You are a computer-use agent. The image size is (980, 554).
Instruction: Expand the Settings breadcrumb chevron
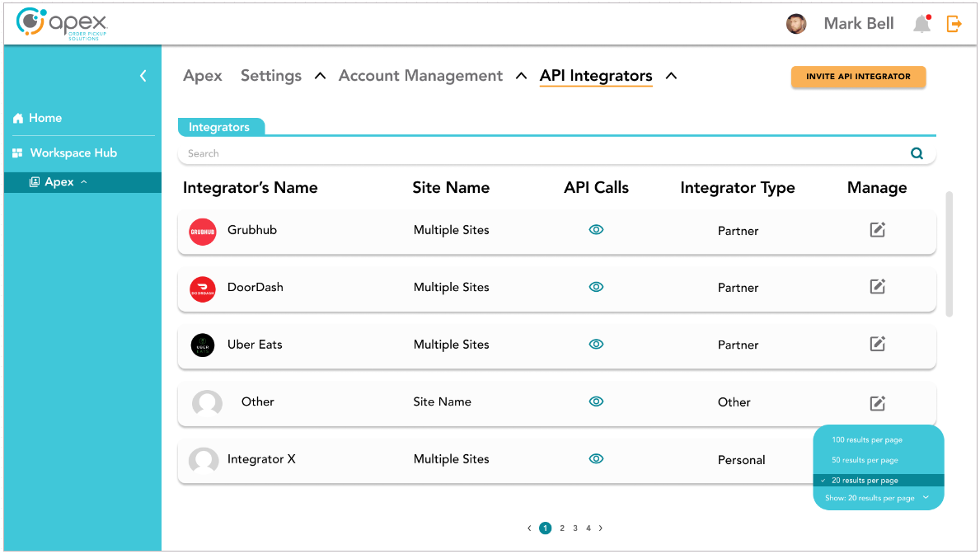[x=321, y=76]
